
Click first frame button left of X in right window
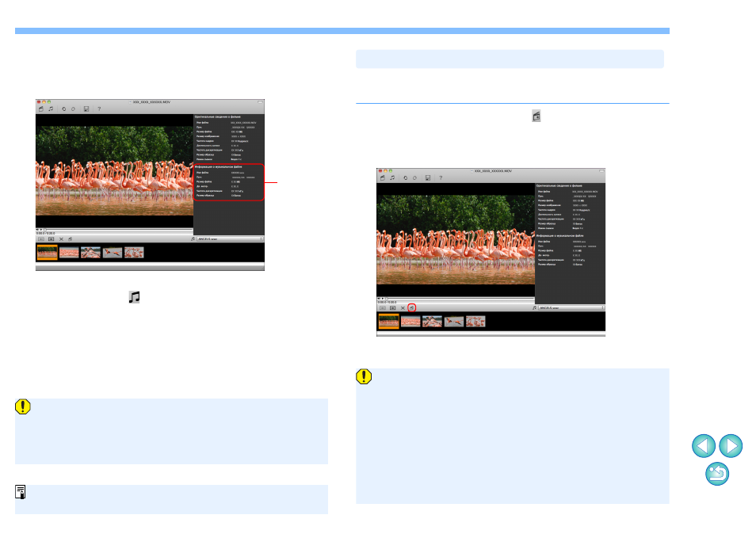tap(382, 308)
